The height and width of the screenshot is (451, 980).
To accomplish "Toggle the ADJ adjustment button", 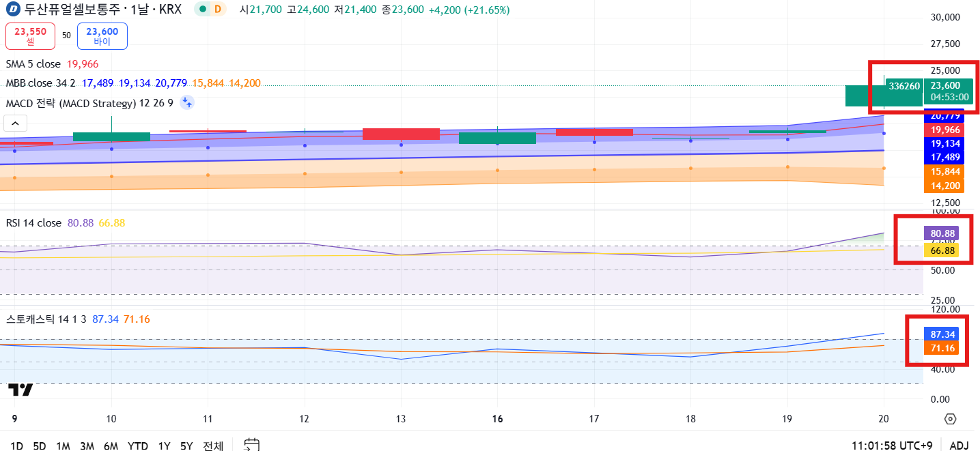I will [959, 446].
